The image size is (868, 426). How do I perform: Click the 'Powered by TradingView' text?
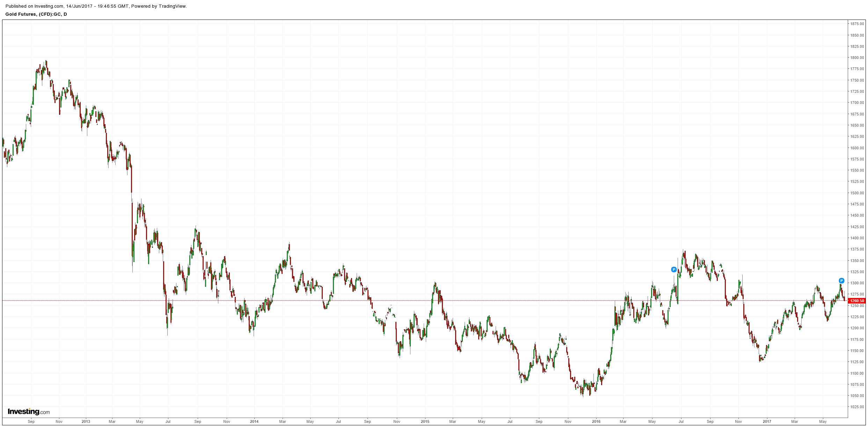(x=159, y=6)
